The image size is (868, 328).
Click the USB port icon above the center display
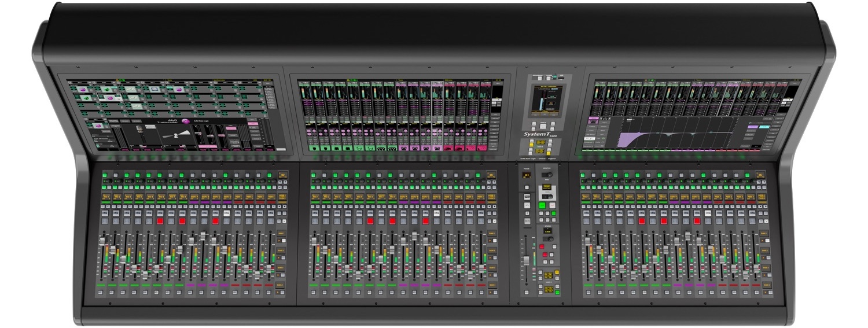[x=561, y=77]
